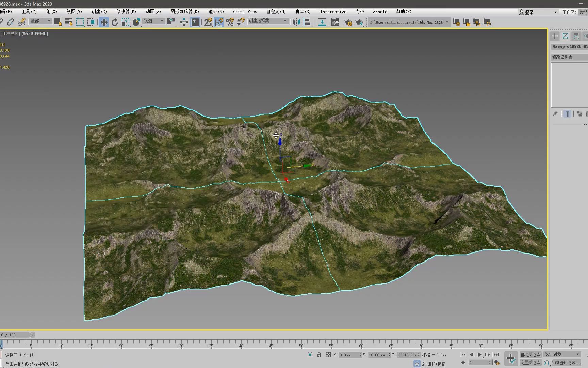Open the 关键点过滤器 key filters button
This screenshot has width=588, height=368.
pos(566,363)
